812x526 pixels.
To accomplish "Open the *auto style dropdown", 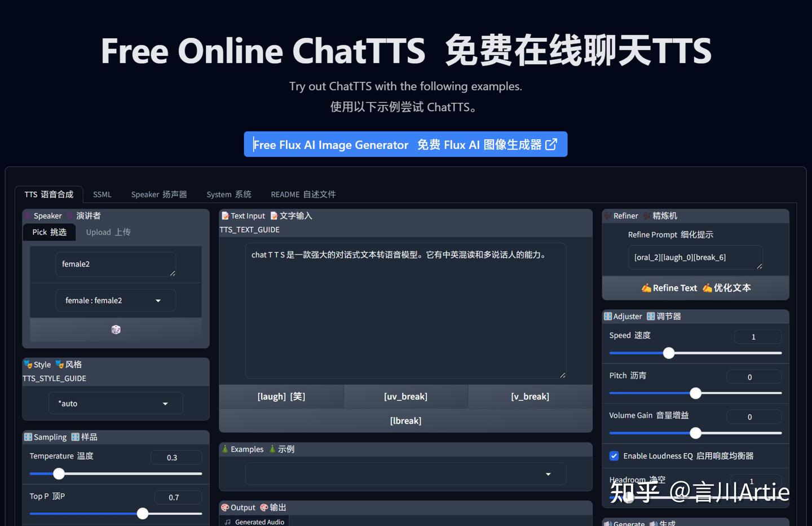I will click(x=116, y=403).
